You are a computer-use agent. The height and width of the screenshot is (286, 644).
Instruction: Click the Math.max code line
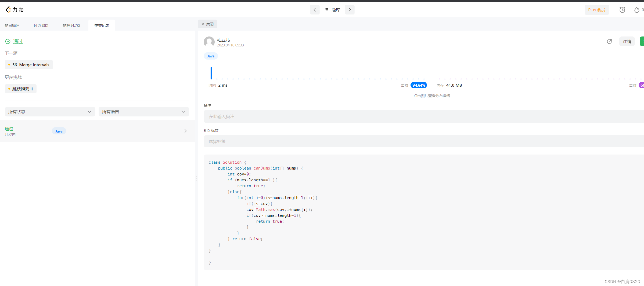(279, 210)
